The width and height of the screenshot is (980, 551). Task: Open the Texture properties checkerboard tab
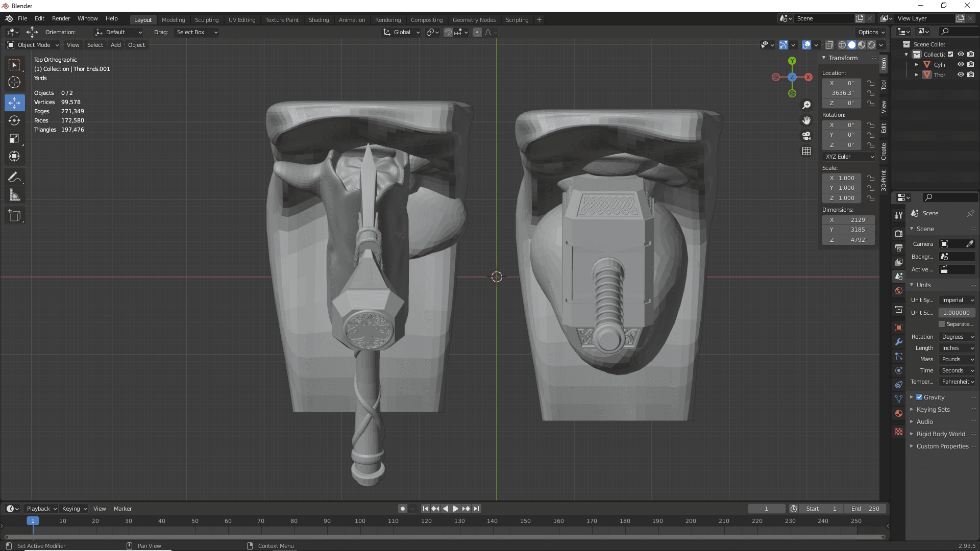click(x=899, y=432)
